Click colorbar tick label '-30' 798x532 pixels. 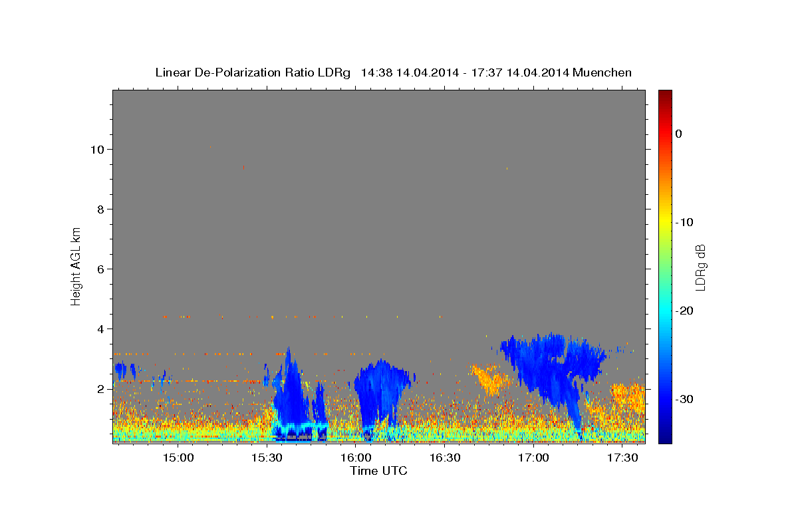[685, 399]
